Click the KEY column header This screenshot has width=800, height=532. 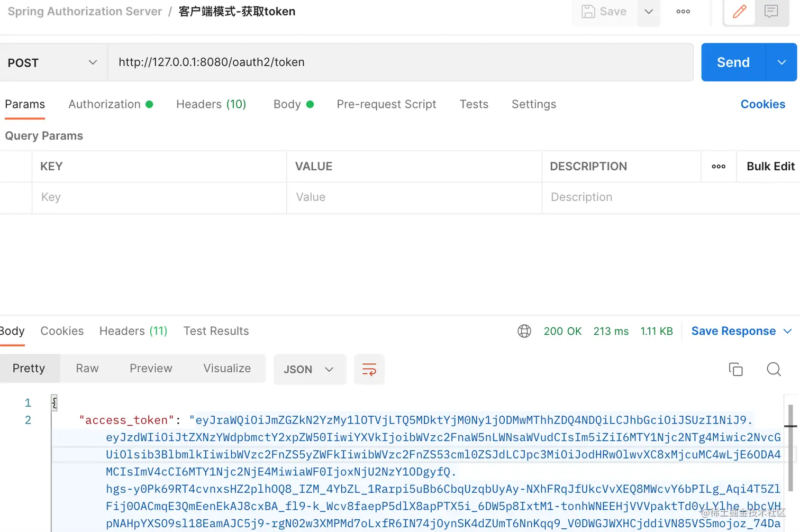click(x=51, y=167)
